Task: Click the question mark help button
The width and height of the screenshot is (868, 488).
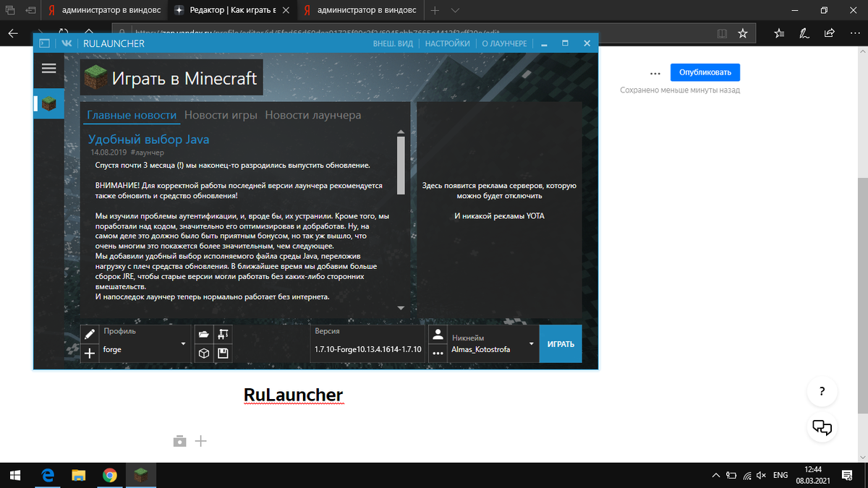Action: click(x=822, y=392)
